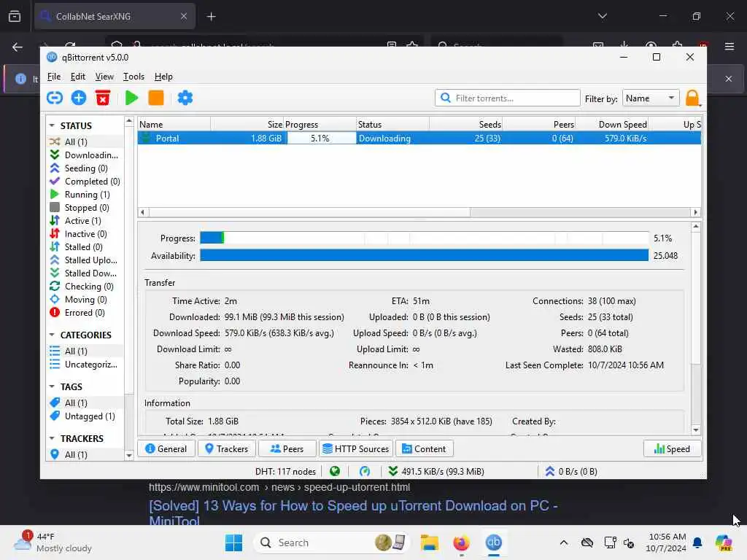
Task: Click the Add torrent link toolbar icon
Action: (55, 98)
